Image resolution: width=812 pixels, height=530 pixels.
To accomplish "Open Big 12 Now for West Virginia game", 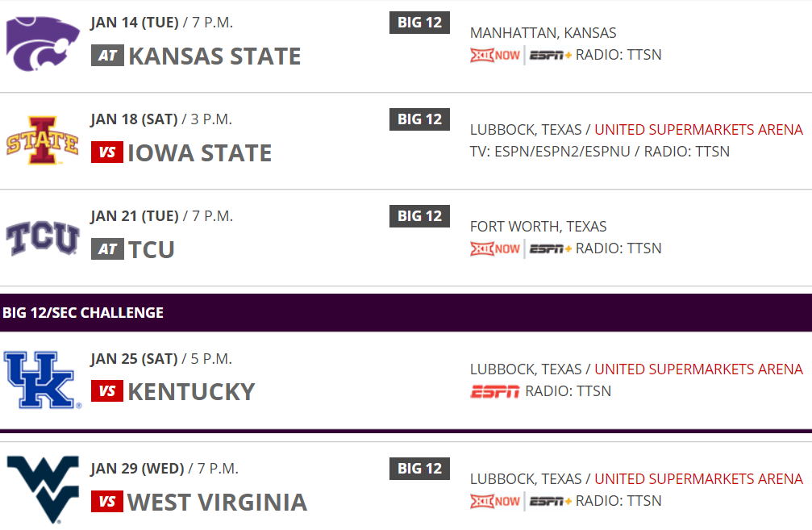I will pos(495,501).
